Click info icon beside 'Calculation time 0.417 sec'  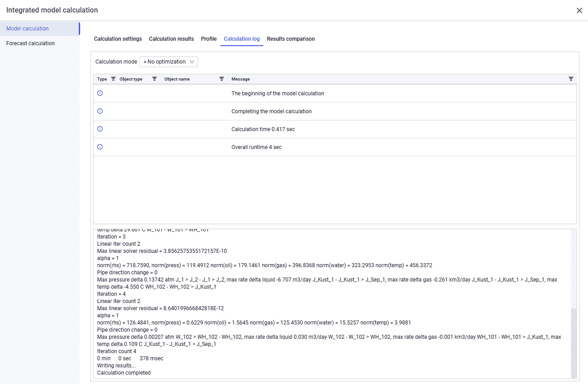tap(100, 129)
